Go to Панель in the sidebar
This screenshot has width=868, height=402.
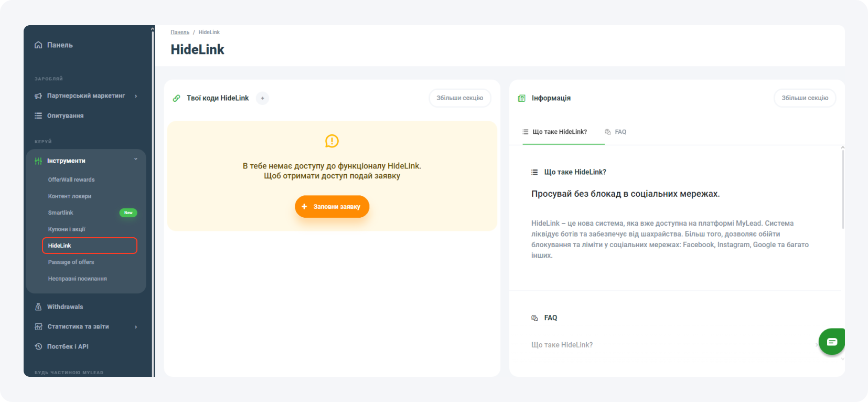[60, 45]
